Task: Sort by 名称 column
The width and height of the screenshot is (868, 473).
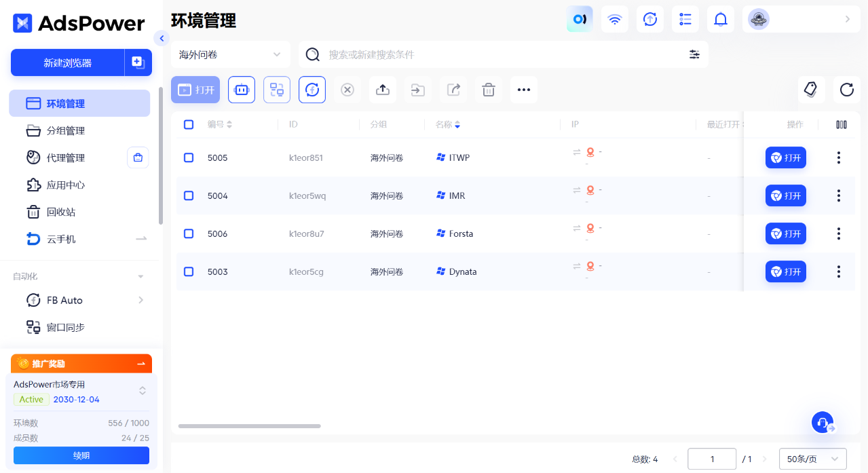Action: (457, 125)
